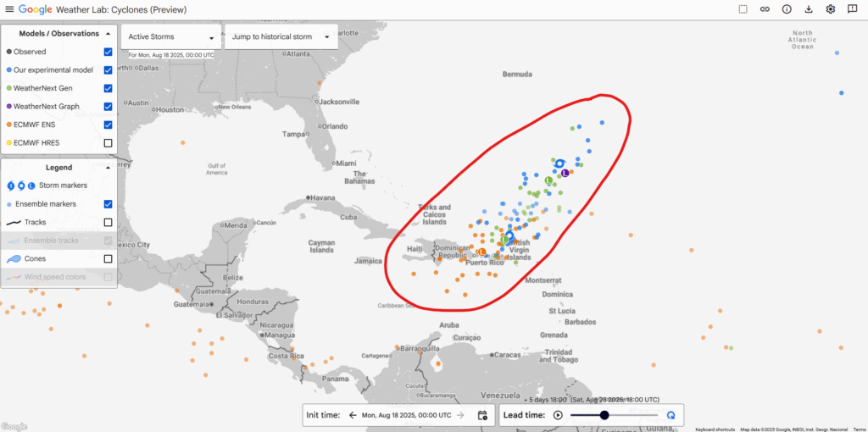Click the Barbados map label
The width and height of the screenshot is (868, 432).
[580, 321]
